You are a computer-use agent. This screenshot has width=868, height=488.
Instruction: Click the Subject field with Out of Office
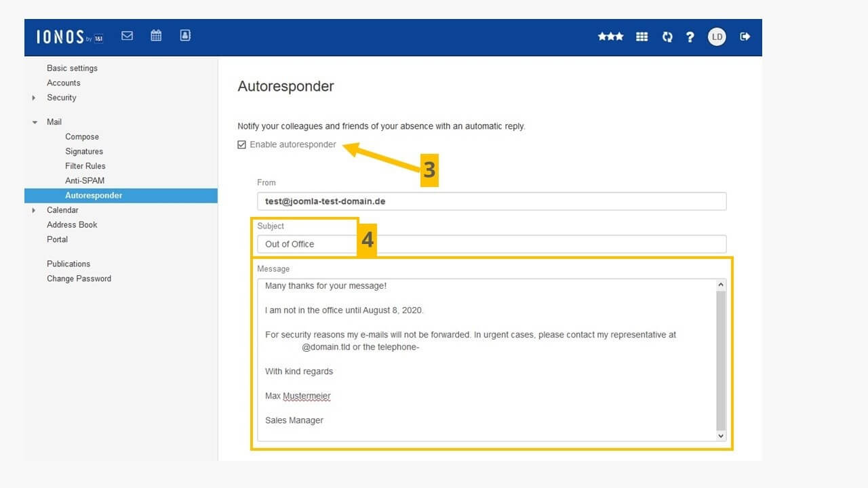pyautogui.click(x=492, y=244)
